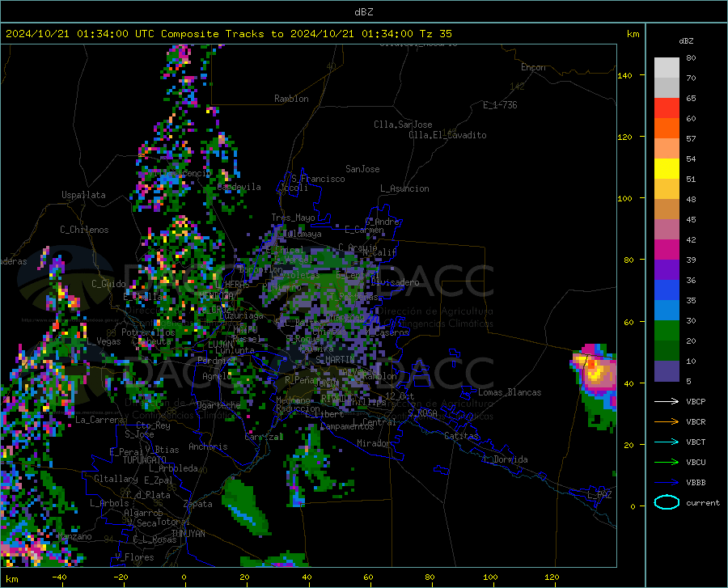This screenshot has width=728, height=588.
Task: Click the 'Encon' place label
Action: [533, 67]
